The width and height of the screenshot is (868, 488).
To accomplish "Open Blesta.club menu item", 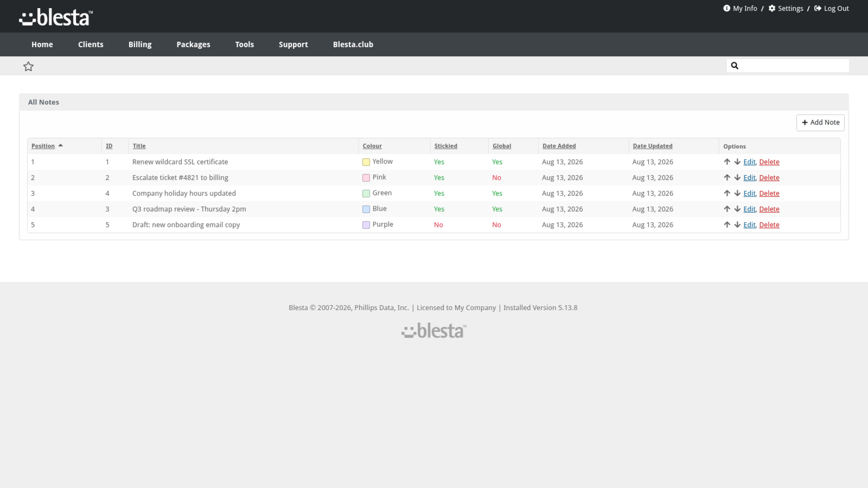I will coord(353,44).
